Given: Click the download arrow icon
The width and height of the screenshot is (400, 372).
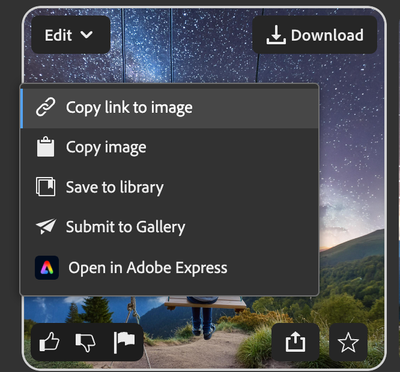Looking at the screenshot, I should [x=276, y=35].
